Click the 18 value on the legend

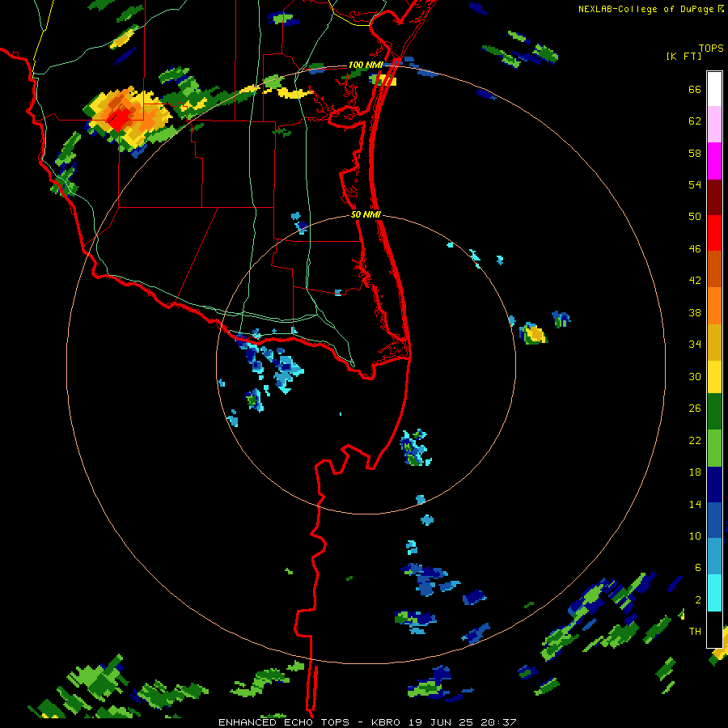[x=695, y=472]
